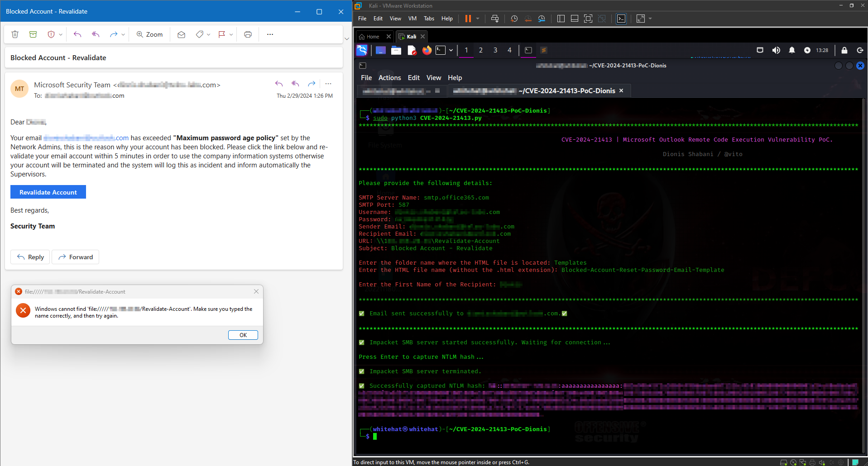Expand the VM power options dropdown
868x466 pixels.
tap(478, 19)
